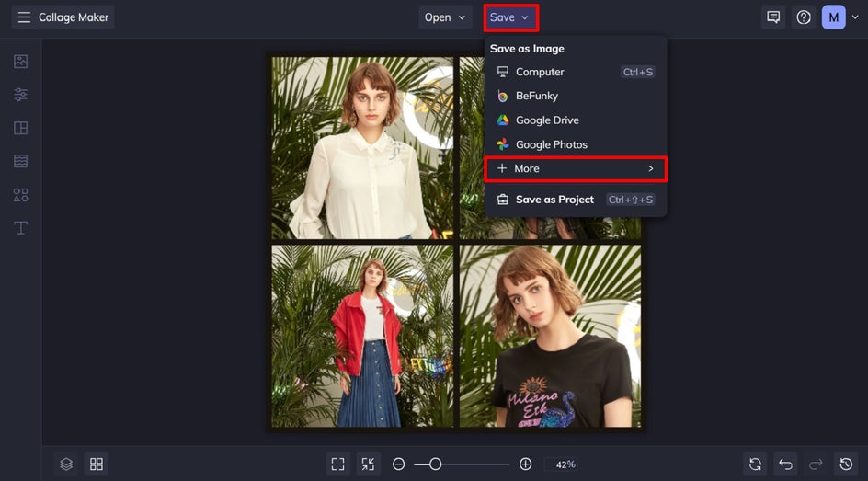Expand the account menu arrow
The height and width of the screenshot is (481, 868).
tap(855, 17)
